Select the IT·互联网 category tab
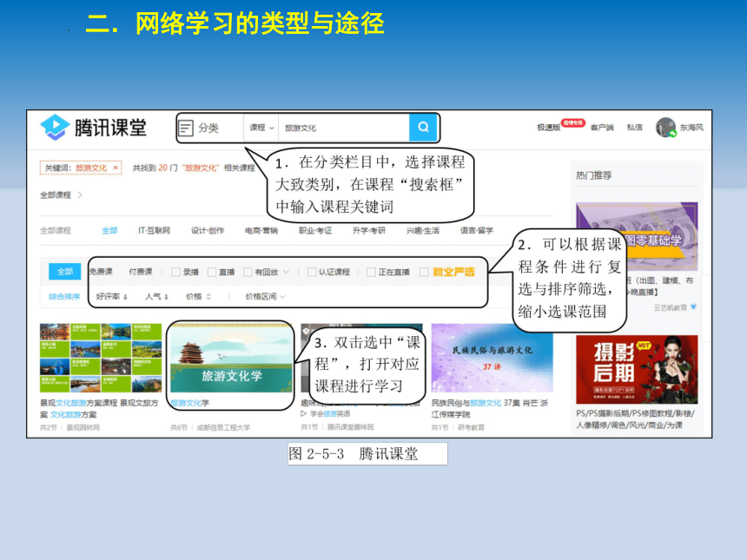This screenshot has height=560, width=747. coord(154,230)
